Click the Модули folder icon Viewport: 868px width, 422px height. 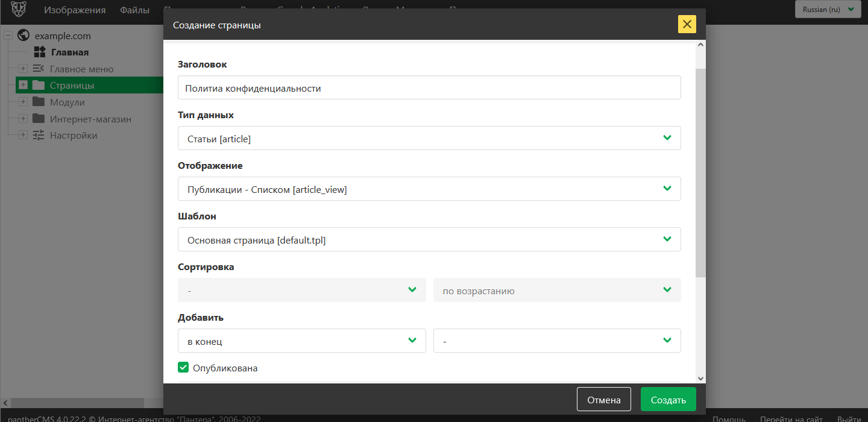click(39, 102)
